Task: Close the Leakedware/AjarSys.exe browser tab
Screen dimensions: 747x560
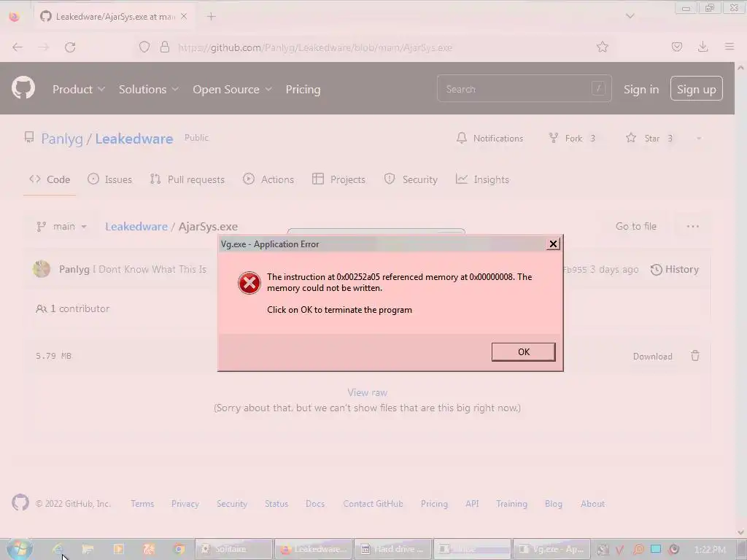Action: point(184,17)
